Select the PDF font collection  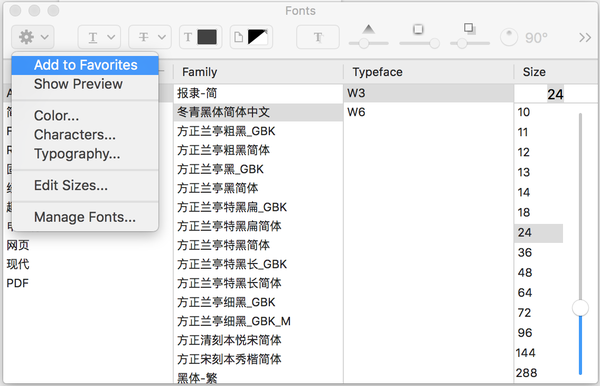click(87, 283)
